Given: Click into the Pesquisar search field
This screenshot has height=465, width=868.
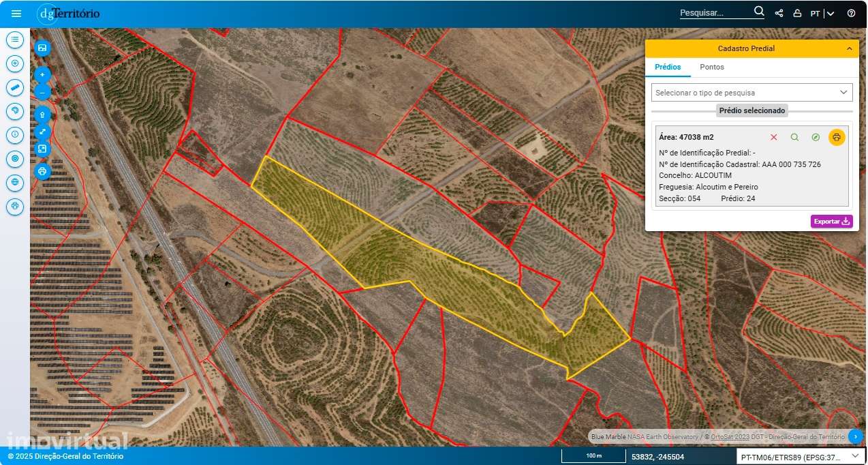Looking at the screenshot, I should point(715,13).
